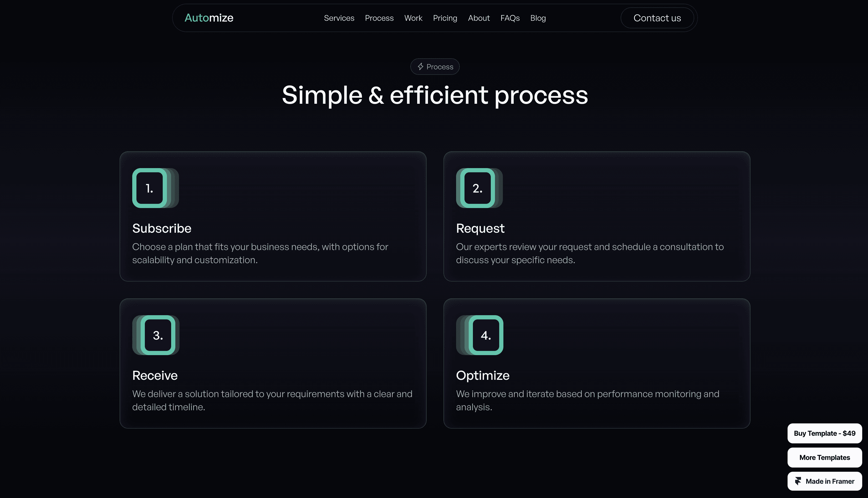Open the Work nav link
This screenshot has height=498, width=868.
point(413,18)
